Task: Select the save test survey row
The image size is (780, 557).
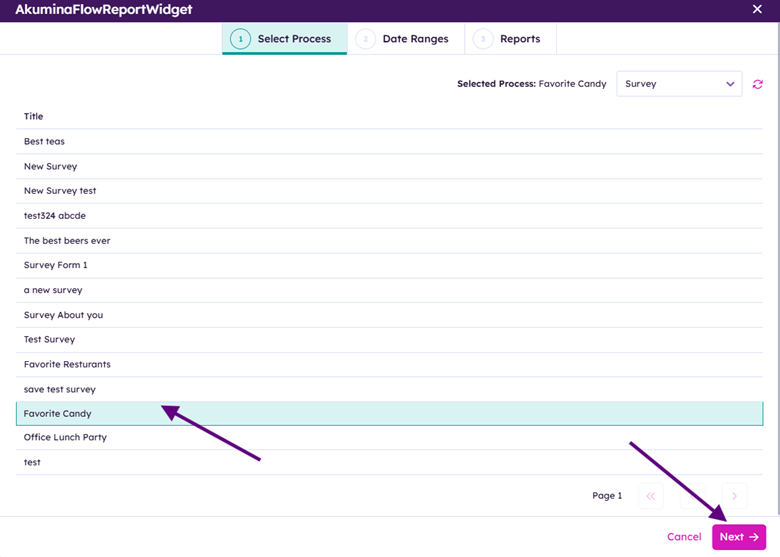Action: point(389,389)
